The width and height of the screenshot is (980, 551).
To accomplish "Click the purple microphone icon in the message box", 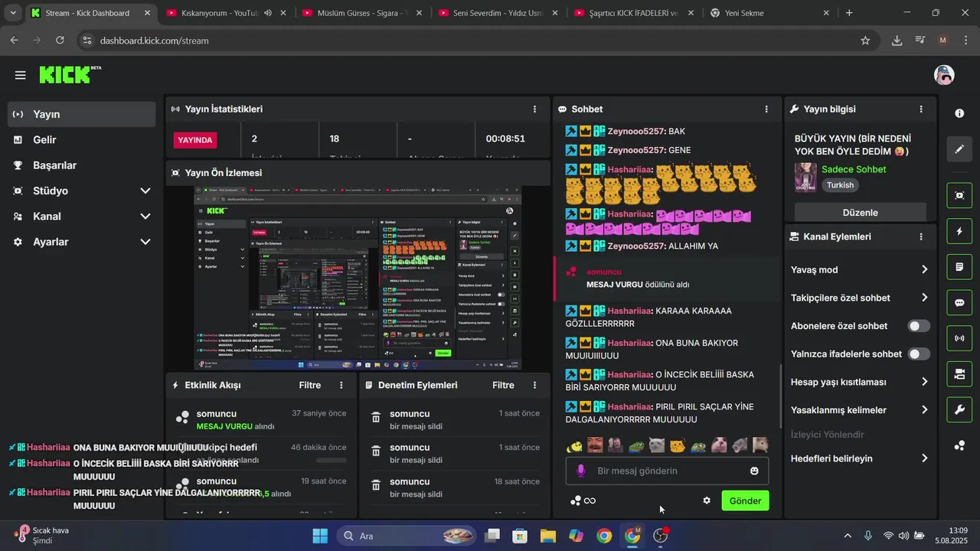I will (x=581, y=471).
